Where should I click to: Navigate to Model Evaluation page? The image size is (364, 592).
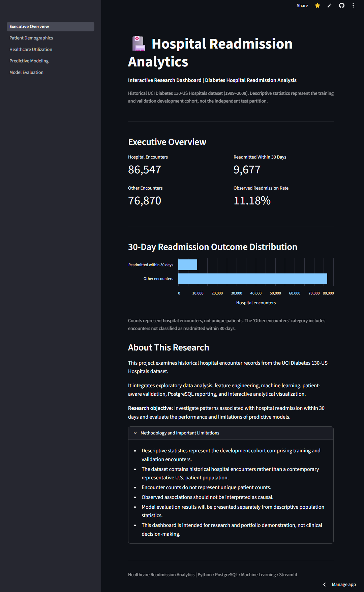[51, 73]
